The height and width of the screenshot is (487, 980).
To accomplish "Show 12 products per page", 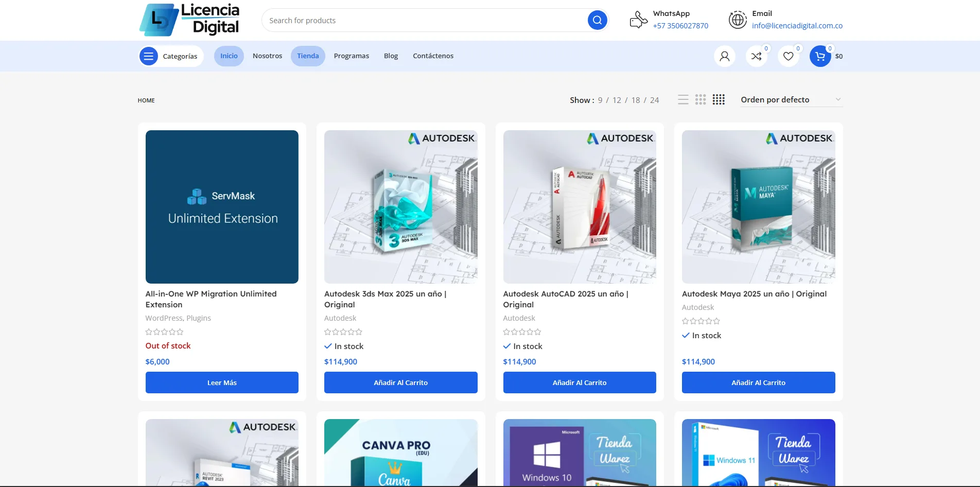I will point(617,100).
